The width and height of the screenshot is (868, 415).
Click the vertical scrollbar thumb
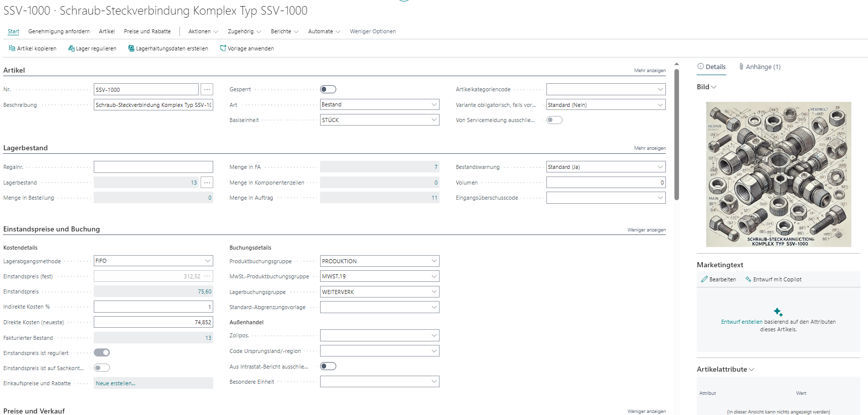point(676,135)
